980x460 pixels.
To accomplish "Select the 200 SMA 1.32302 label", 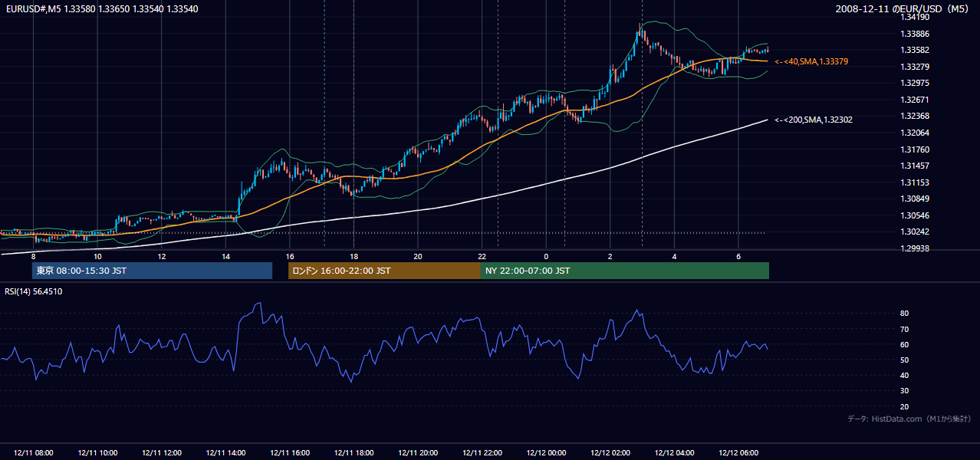I will click(814, 120).
